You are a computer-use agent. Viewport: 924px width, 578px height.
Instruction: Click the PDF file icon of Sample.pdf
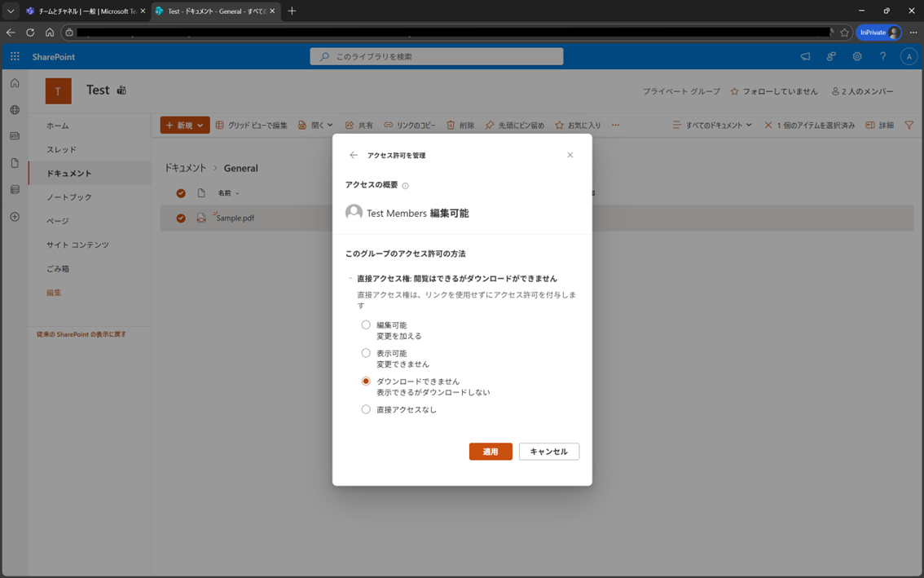coord(201,218)
